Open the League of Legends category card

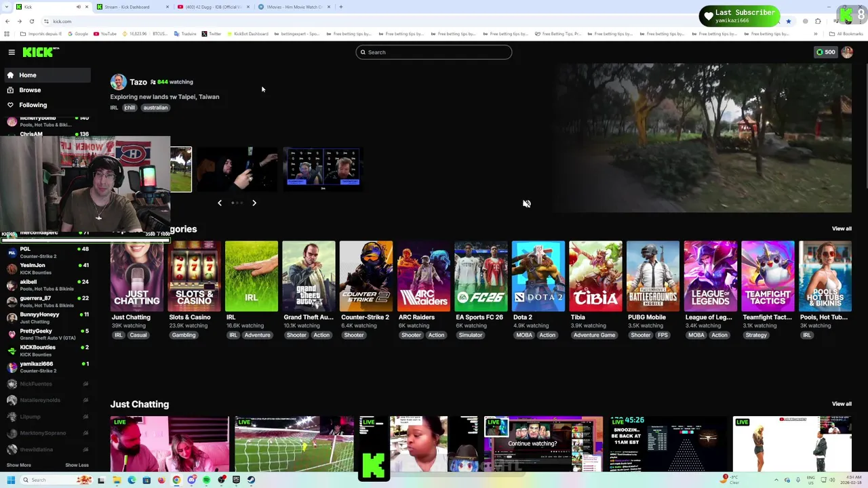[x=710, y=277]
